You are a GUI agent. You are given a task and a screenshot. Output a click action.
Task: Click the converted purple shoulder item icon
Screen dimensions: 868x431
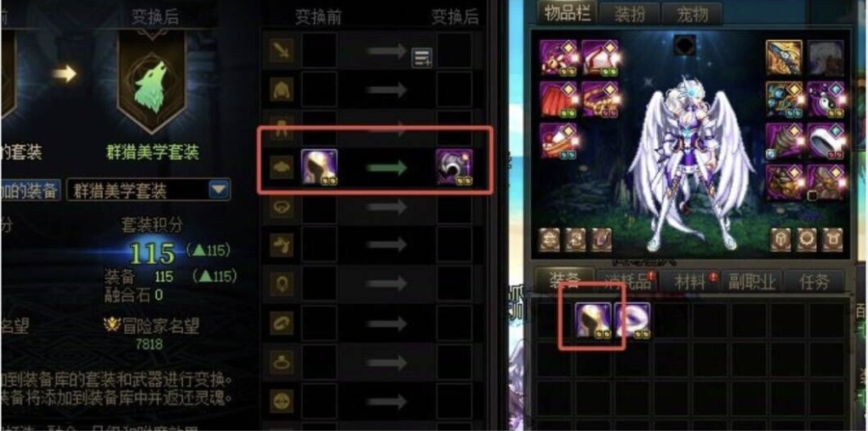pyautogui.click(x=454, y=167)
